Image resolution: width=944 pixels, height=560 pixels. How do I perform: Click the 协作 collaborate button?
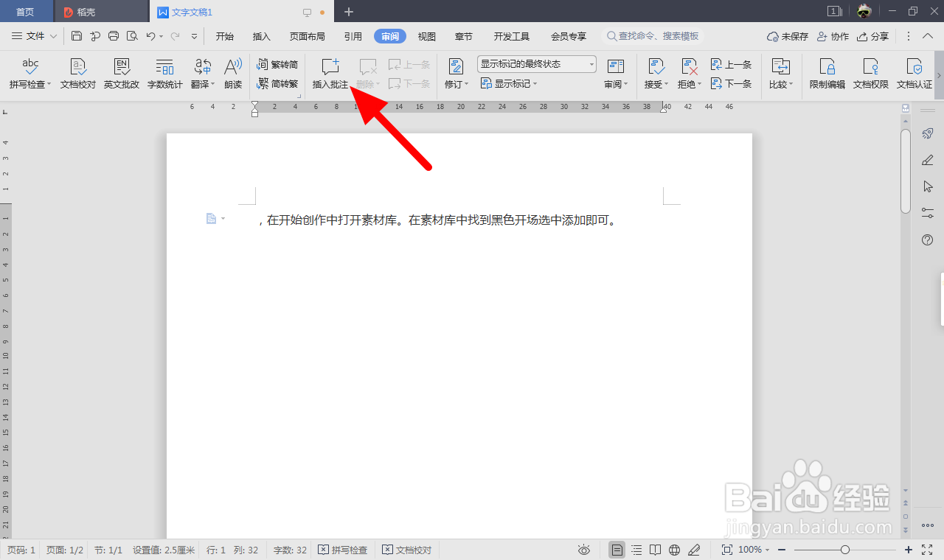click(x=833, y=36)
